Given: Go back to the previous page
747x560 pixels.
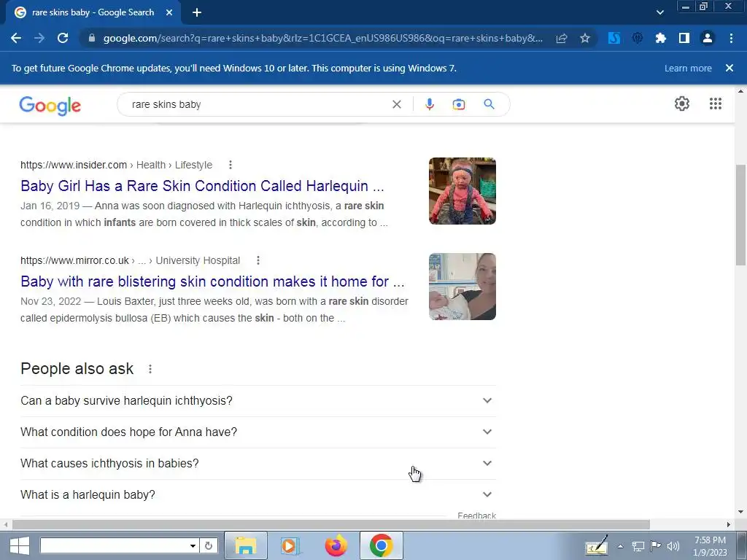Looking at the screenshot, I should (16, 38).
